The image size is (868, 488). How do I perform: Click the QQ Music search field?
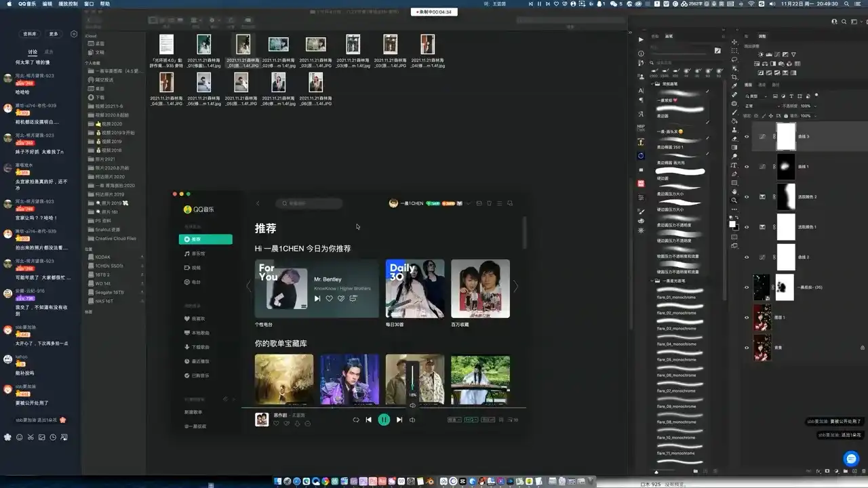309,203
